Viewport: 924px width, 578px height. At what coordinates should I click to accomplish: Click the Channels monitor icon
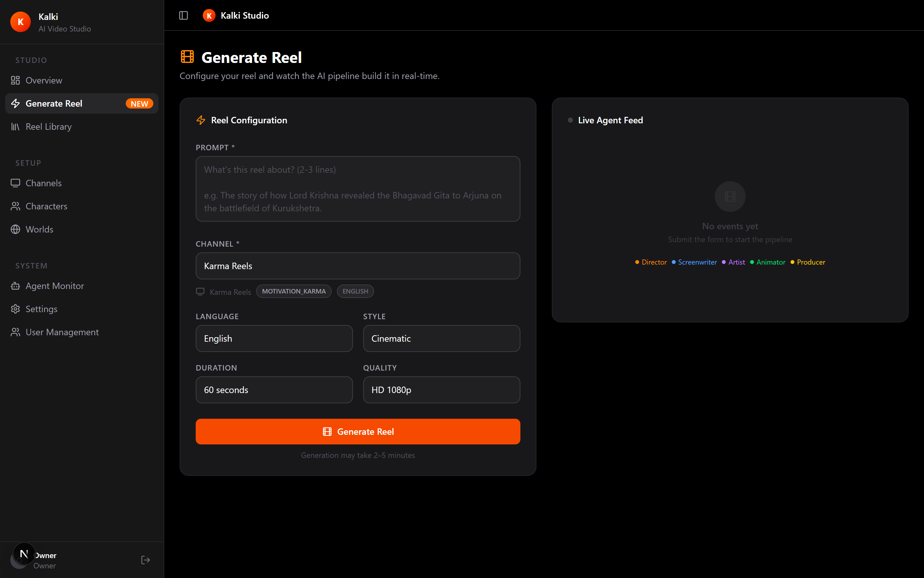tap(15, 183)
